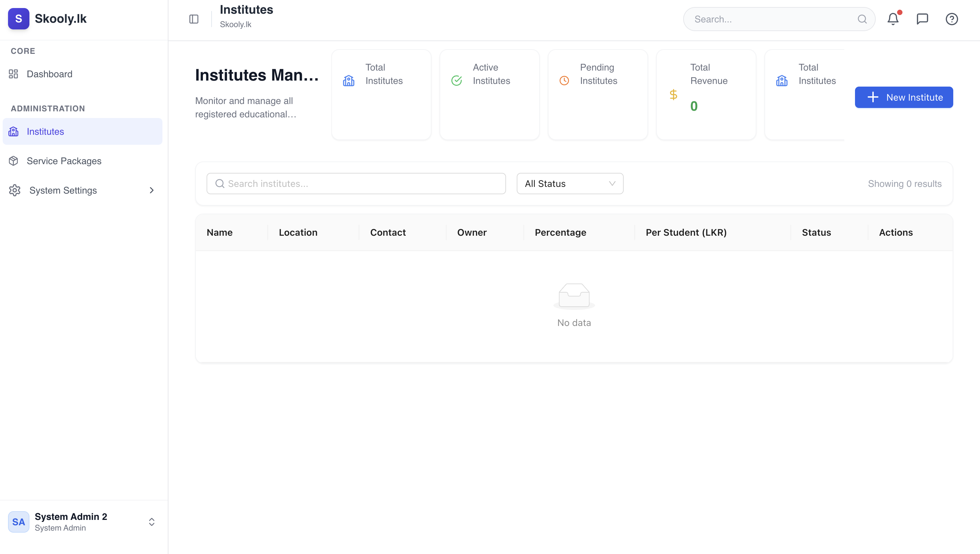Select Institutes in the sidebar
Image resolution: width=980 pixels, height=554 pixels.
[x=45, y=131]
